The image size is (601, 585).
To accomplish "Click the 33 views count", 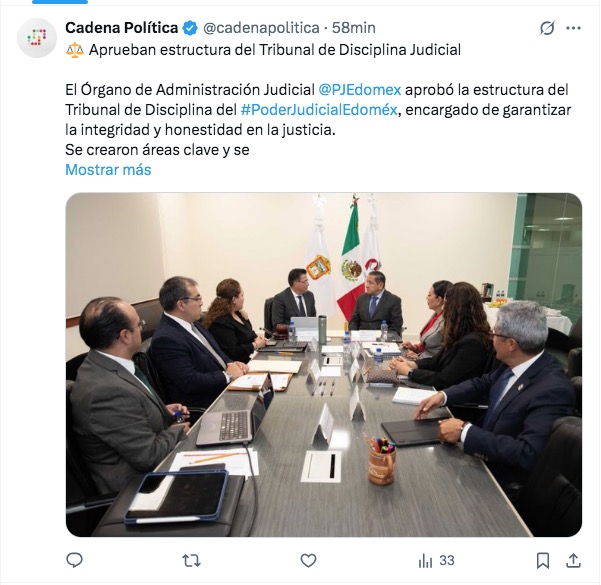I will pos(446,560).
